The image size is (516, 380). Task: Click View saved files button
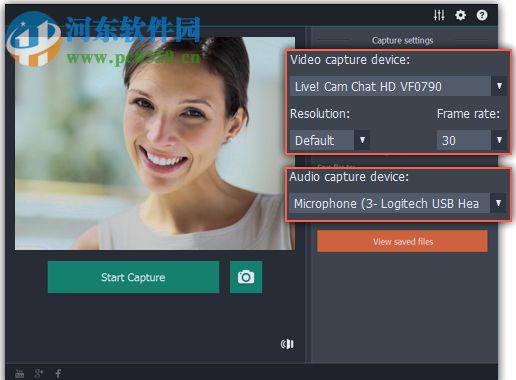coord(402,241)
